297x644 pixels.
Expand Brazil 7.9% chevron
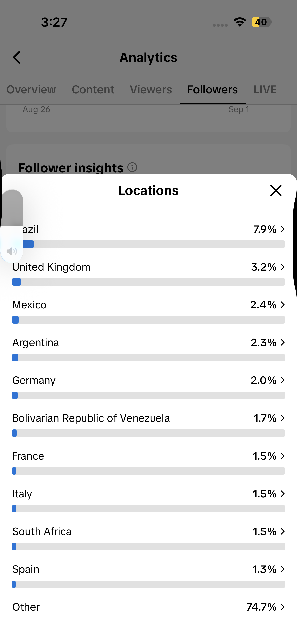pos(283,229)
